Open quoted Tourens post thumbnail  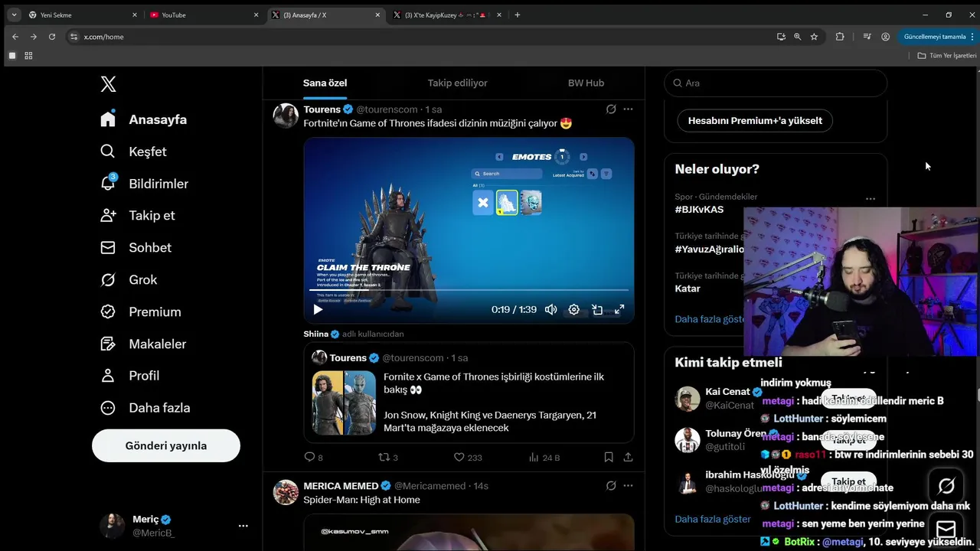[x=344, y=403]
